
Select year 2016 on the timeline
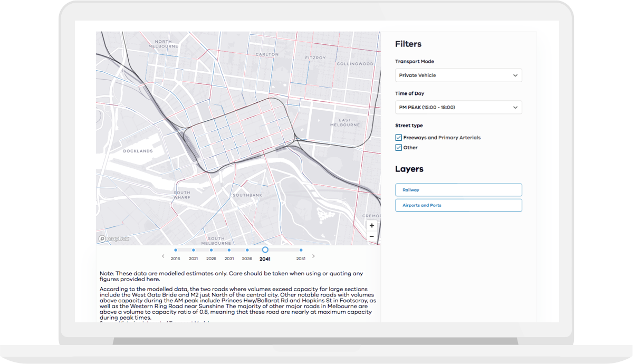[175, 250]
